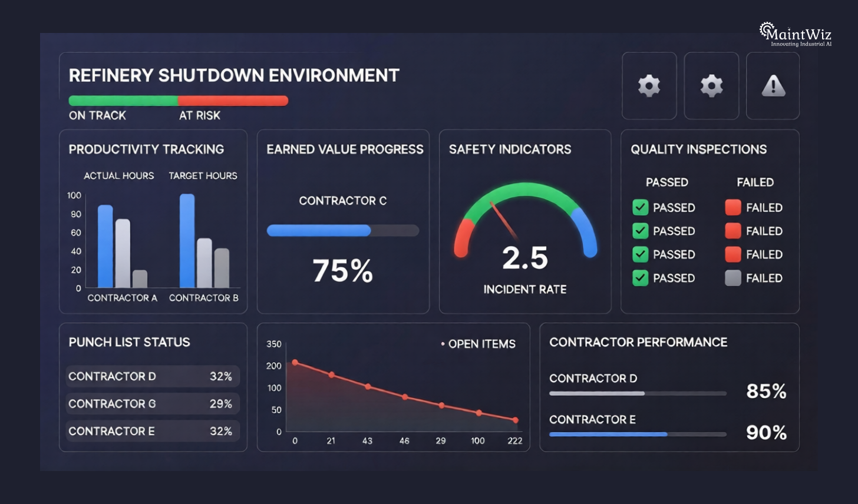Check the last Passed checkbox in Quality Inspections

tap(641, 278)
